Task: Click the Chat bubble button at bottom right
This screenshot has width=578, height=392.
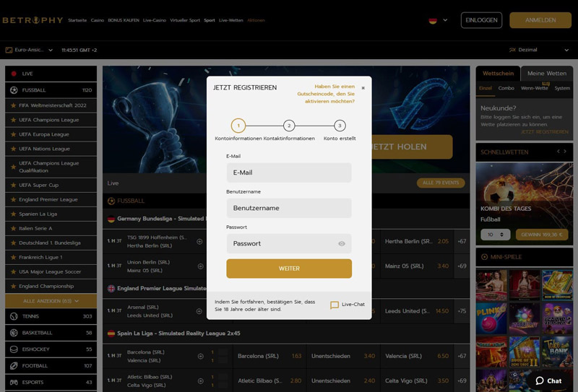Action: [549, 380]
